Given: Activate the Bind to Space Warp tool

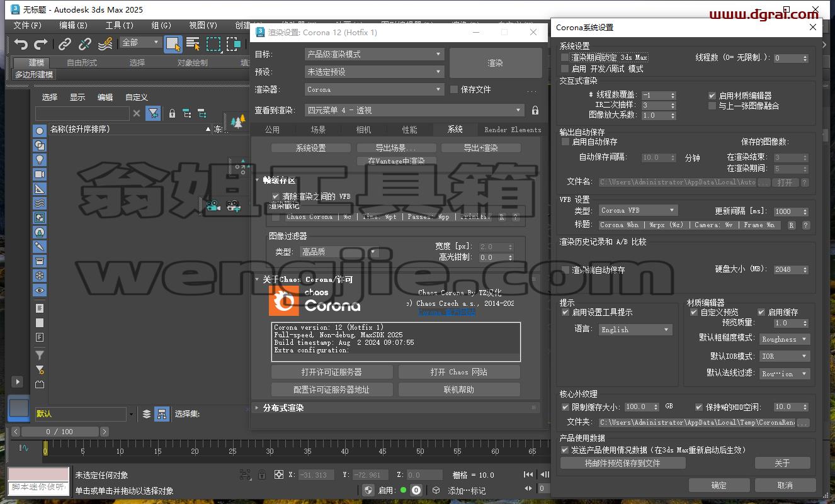Looking at the screenshot, I should pos(105,43).
